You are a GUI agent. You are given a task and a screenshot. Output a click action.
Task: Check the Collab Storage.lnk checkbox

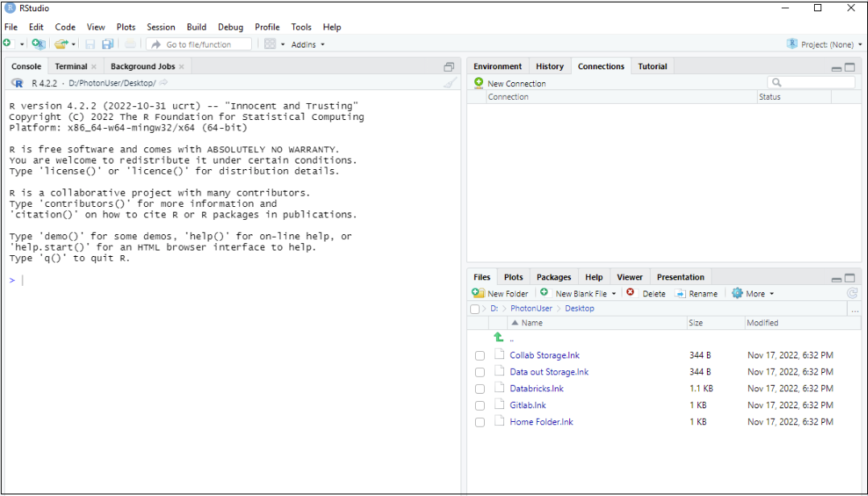480,356
